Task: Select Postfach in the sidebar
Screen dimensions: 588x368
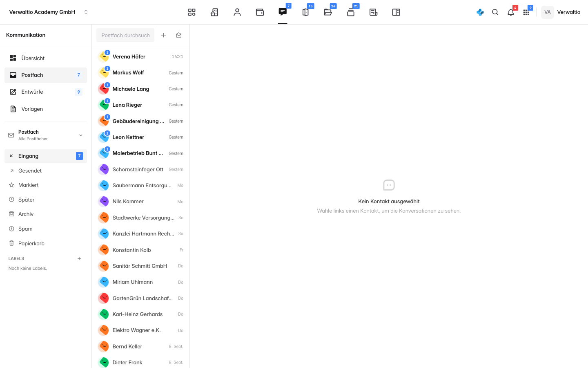Action: tap(46, 75)
